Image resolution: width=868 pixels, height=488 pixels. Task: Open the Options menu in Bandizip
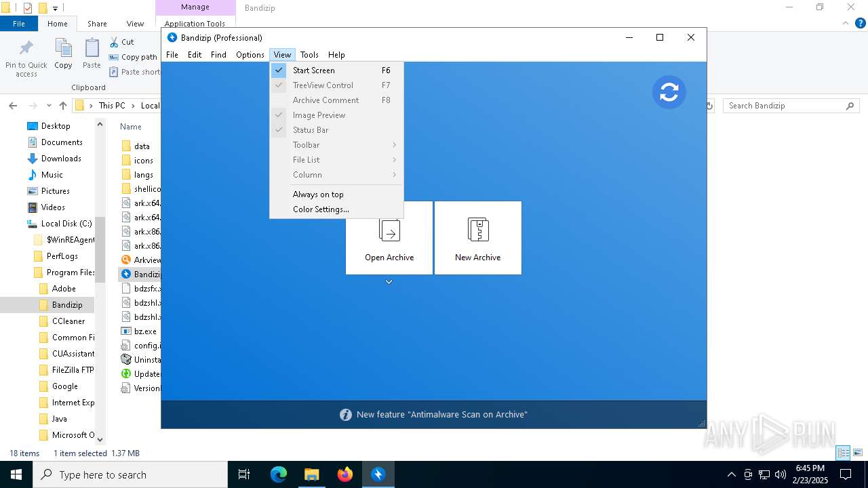pyautogui.click(x=250, y=55)
